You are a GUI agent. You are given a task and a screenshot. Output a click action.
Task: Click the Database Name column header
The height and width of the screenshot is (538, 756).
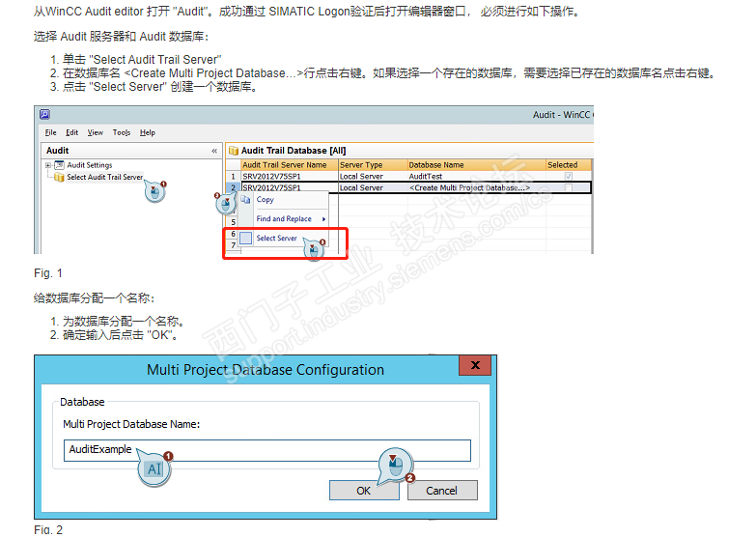(476, 165)
